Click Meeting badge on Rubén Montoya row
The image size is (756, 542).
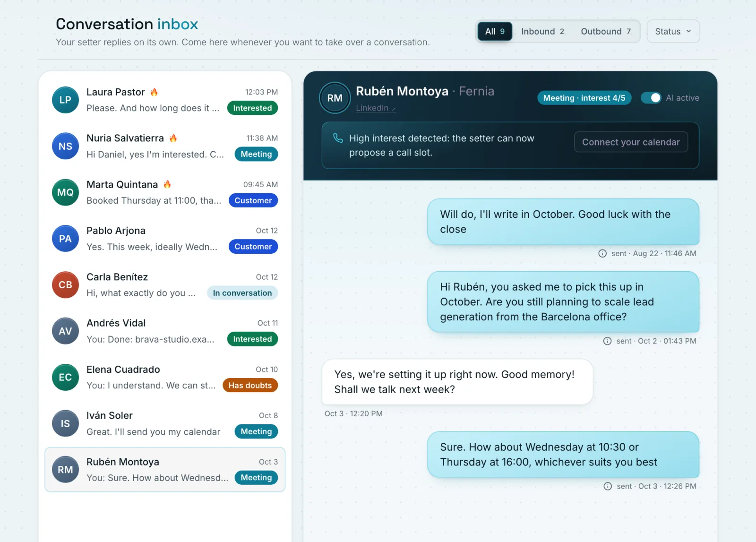point(256,477)
